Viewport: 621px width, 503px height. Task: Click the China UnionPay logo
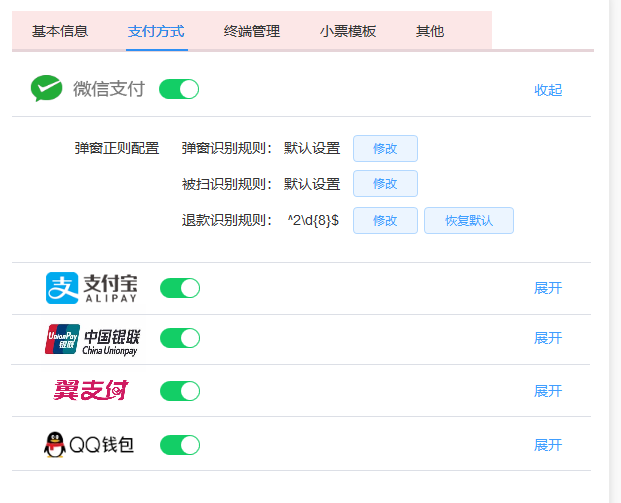click(x=62, y=339)
